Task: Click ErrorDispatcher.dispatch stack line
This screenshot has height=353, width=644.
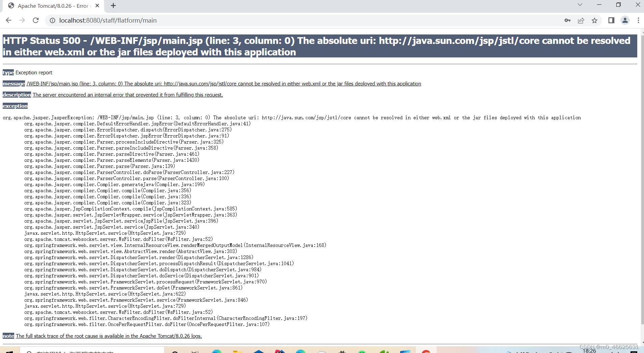Action: click(x=128, y=130)
